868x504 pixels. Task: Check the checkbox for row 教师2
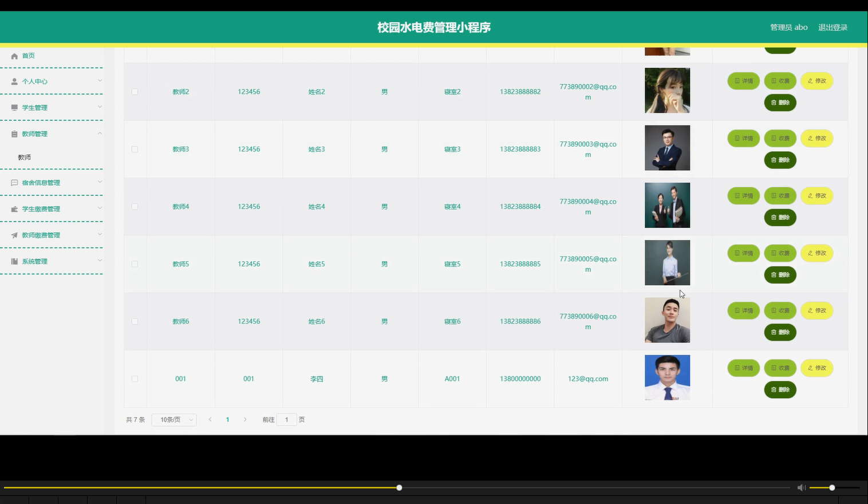click(135, 92)
